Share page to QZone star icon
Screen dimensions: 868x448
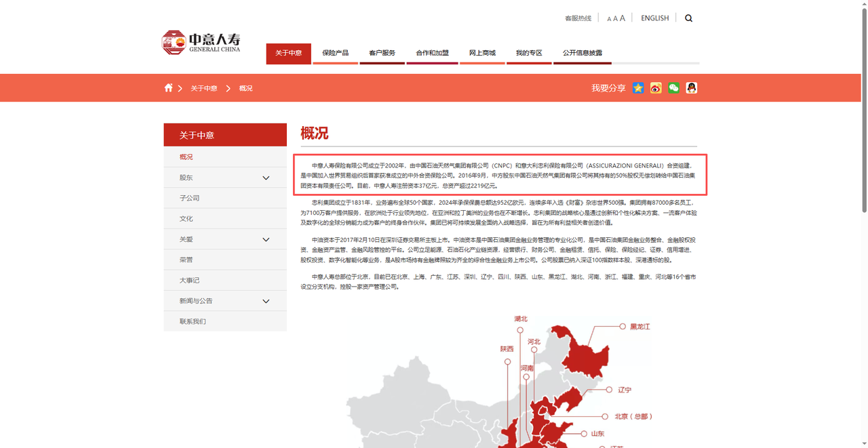(x=638, y=88)
